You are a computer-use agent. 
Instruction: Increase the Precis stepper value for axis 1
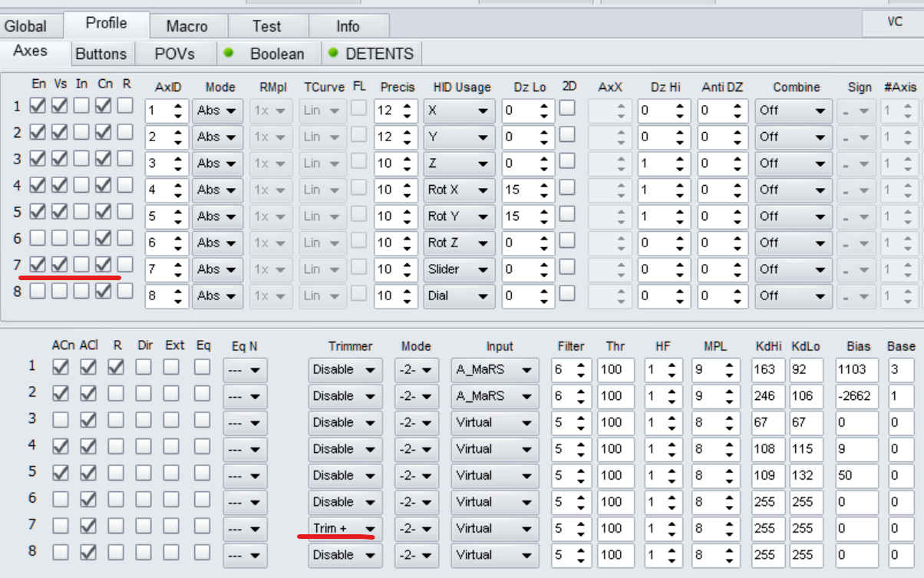click(x=408, y=106)
